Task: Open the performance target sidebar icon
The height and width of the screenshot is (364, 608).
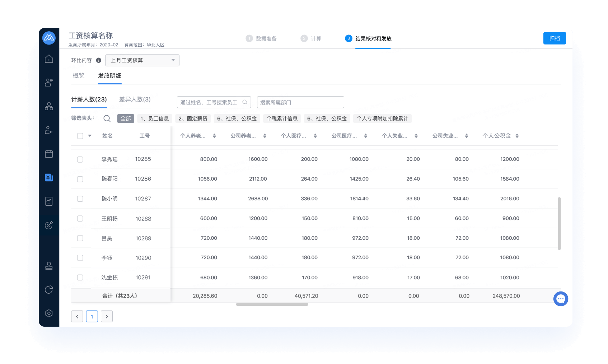Action: click(49, 225)
